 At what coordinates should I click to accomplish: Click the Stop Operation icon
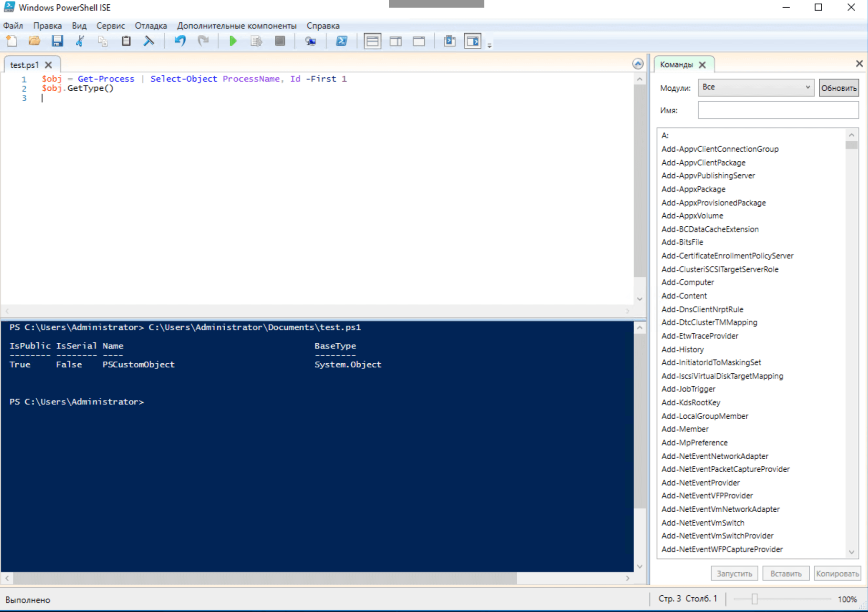coord(280,41)
